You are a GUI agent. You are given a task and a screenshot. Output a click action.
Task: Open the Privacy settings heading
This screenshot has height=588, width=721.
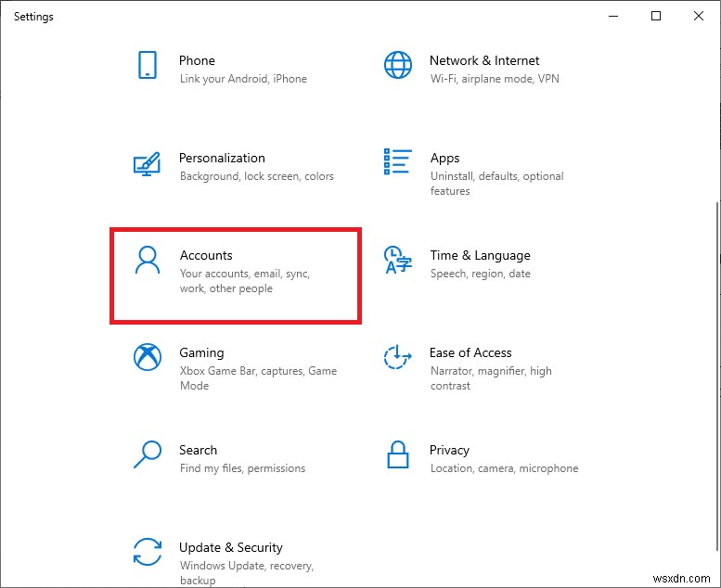[449, 450]
